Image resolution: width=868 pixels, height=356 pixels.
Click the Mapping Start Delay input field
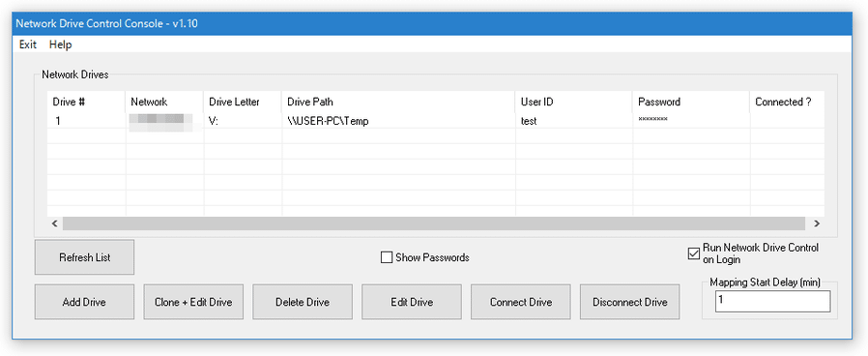click(772, 302)
